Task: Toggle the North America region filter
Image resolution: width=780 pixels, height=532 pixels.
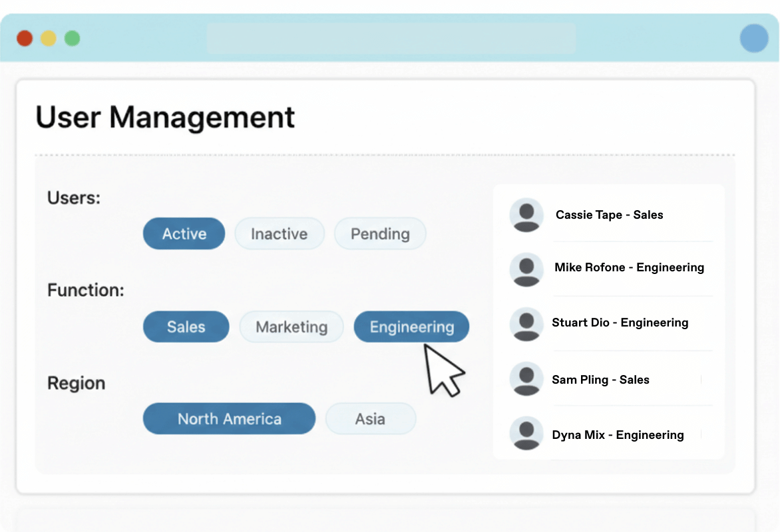Action: [229, 418]
